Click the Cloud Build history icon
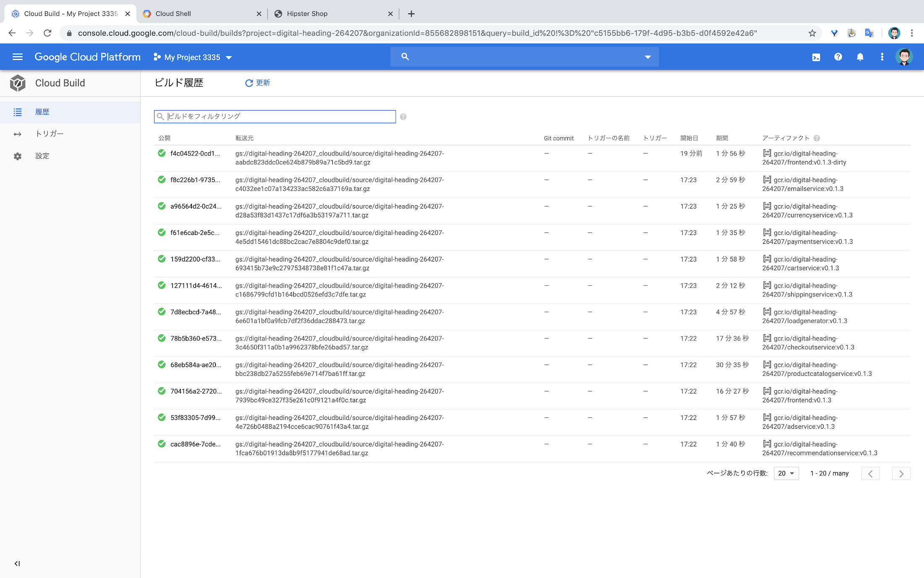 click(x=18, y=111)
